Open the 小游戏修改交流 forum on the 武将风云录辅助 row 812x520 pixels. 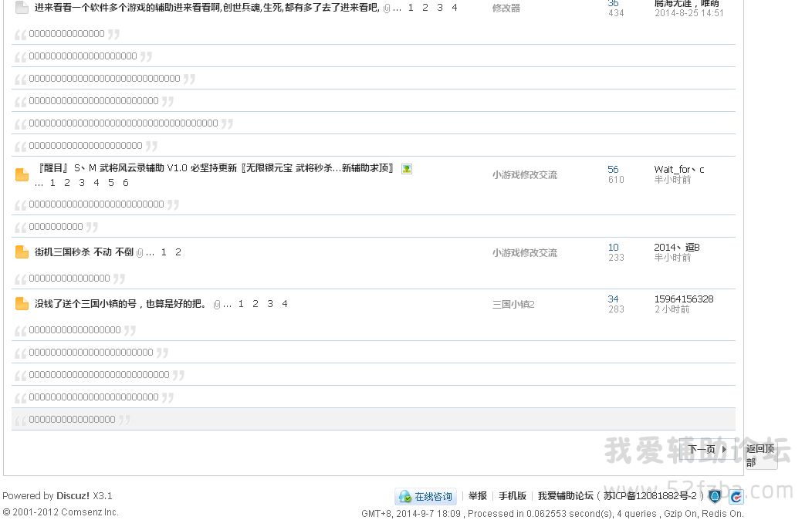pos(525,175)
